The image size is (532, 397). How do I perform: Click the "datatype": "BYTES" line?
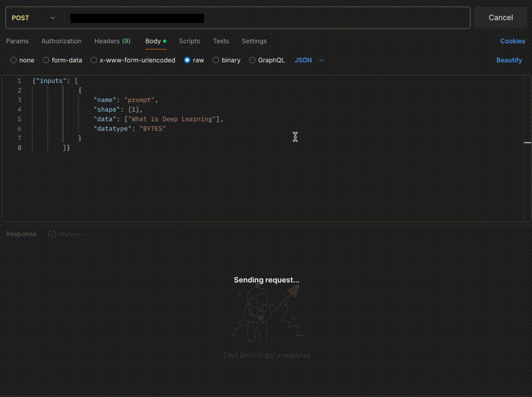[x=130, y=129]
